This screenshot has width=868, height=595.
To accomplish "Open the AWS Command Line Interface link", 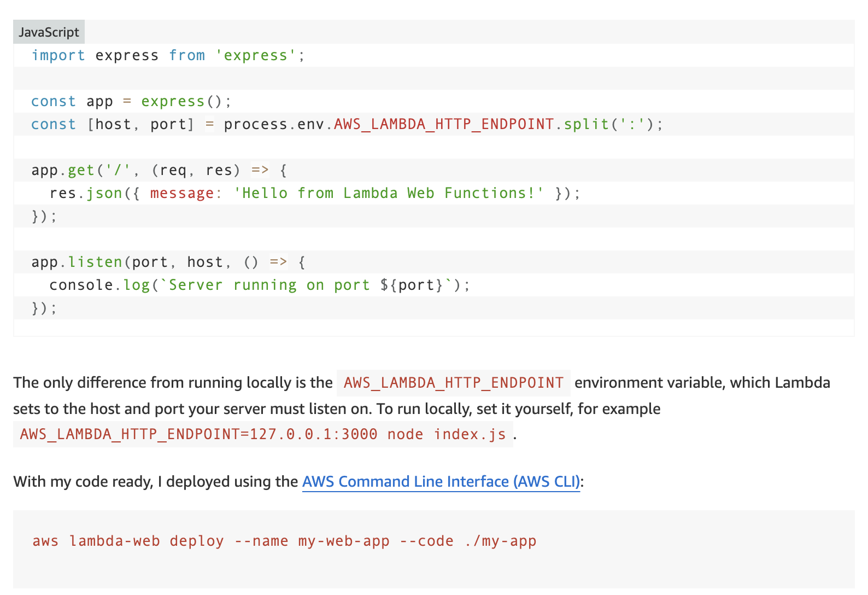I will click(x=441, y=482).
